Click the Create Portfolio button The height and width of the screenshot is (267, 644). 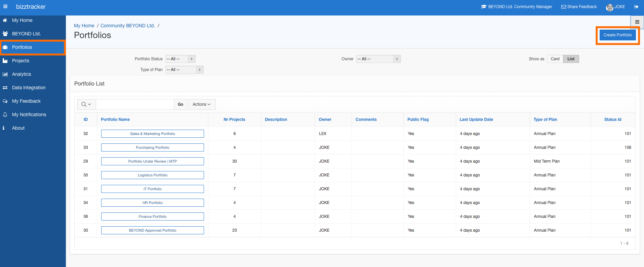click(x=617, y=35)
